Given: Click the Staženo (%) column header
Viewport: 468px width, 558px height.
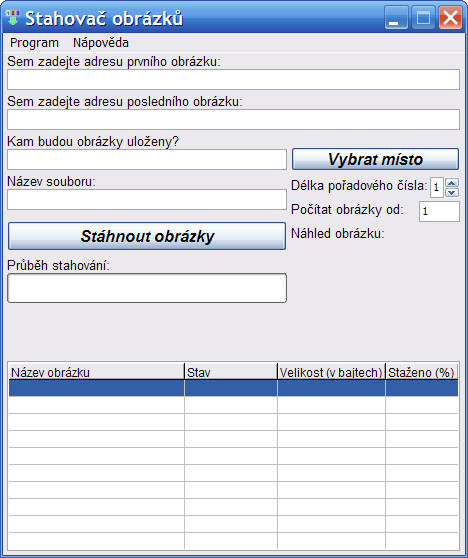Looking at the screenshot, I should point(422,372).
